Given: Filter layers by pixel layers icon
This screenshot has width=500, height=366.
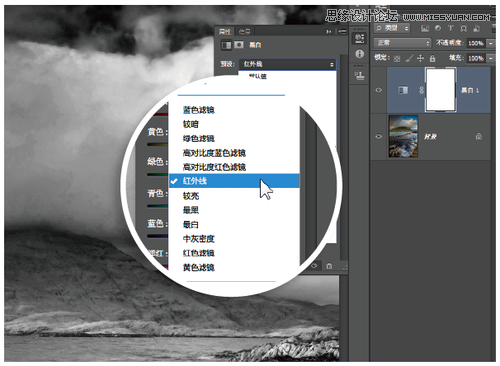Looking at the screenshot, I should (x=425, y=29).
